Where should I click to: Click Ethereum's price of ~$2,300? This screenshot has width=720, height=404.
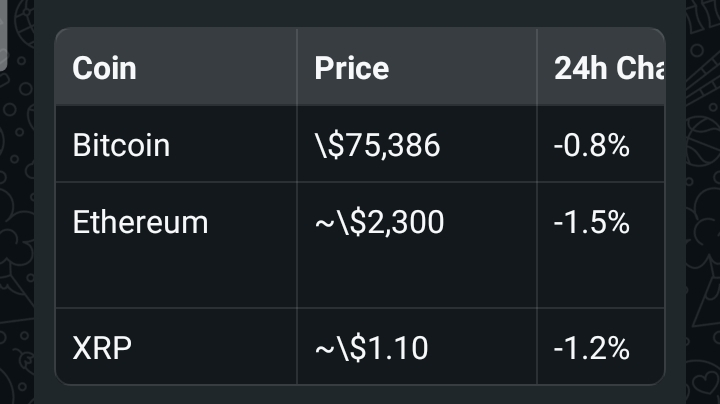click(x=378, y=221)
